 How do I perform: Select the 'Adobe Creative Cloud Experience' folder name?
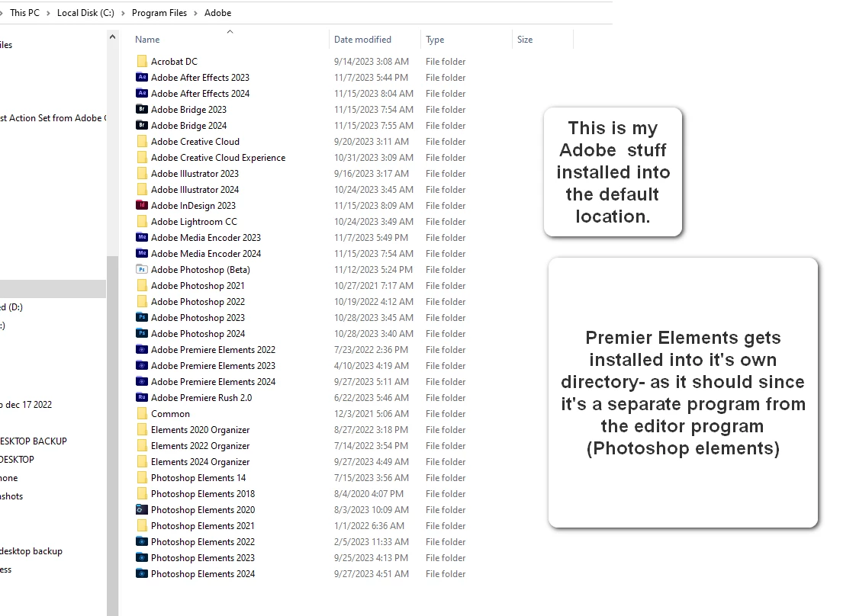[218, 158]
